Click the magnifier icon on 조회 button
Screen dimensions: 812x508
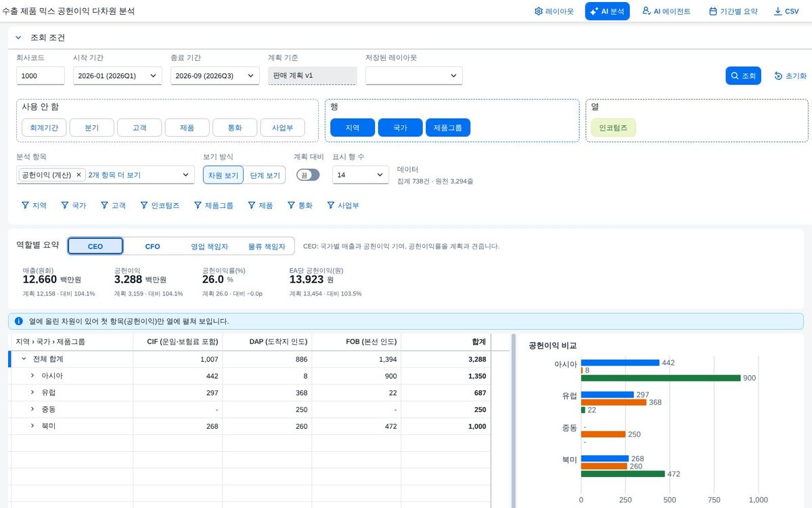(735, 76)
